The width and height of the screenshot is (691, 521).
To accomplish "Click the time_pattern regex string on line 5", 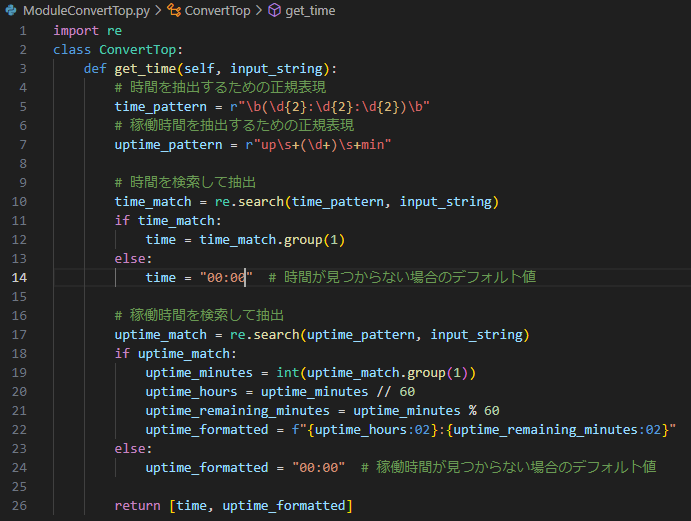I will (x=330, y=107).
